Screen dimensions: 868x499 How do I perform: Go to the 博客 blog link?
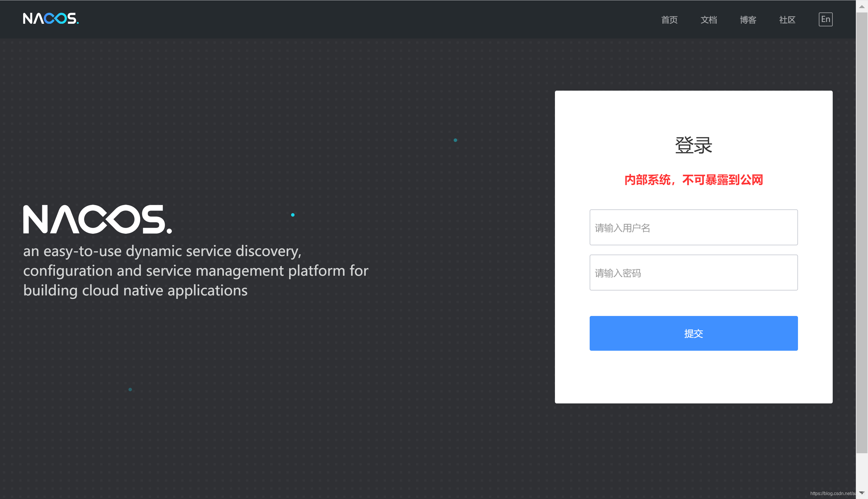(748, 20)
